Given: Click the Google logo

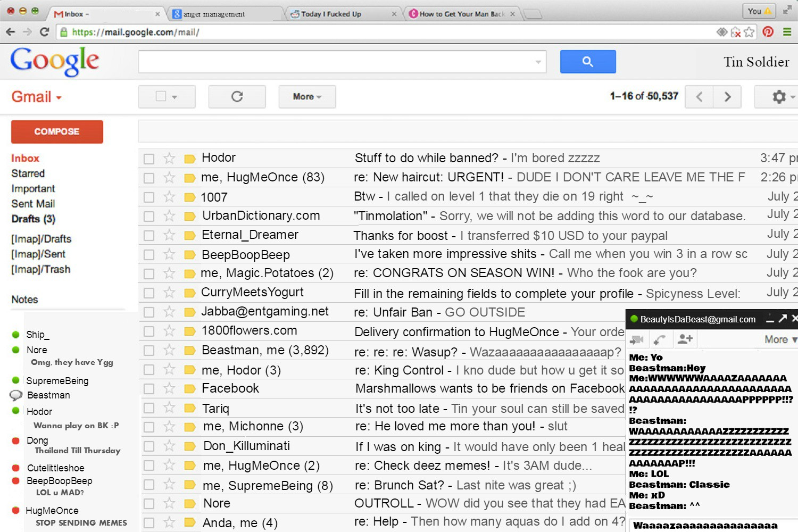Looking at the screenshot, I should click(x=55, y=61).
